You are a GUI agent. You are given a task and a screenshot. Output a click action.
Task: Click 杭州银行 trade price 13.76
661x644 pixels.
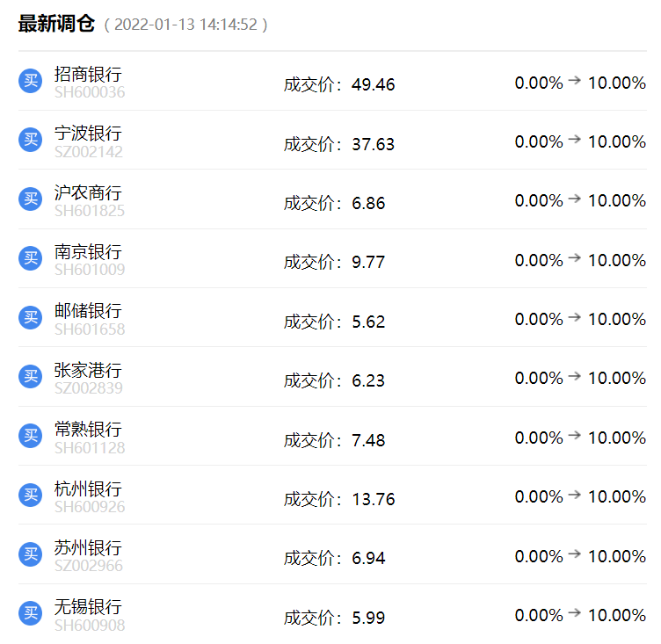[x=374, y=499]
